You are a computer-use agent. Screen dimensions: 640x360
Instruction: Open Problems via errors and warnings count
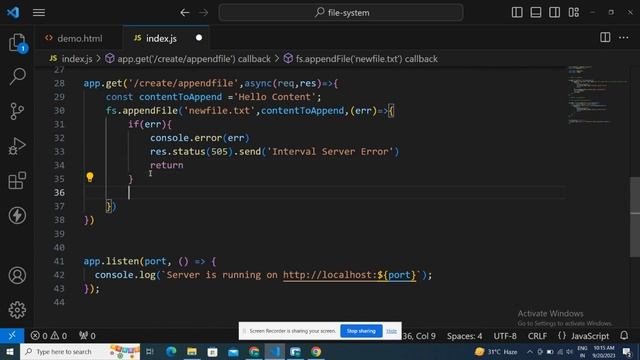click(x=49, y=336)
